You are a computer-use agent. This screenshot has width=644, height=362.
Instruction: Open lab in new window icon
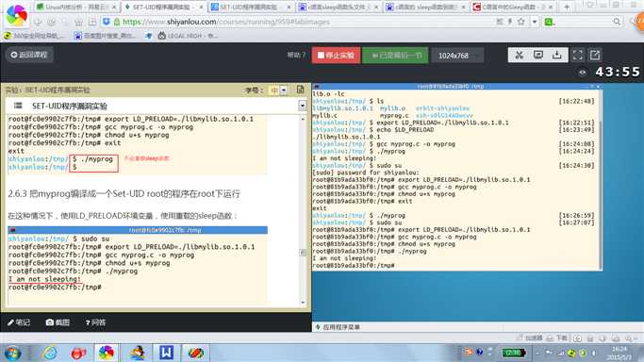pyautogui.click(x=595, y=55)
